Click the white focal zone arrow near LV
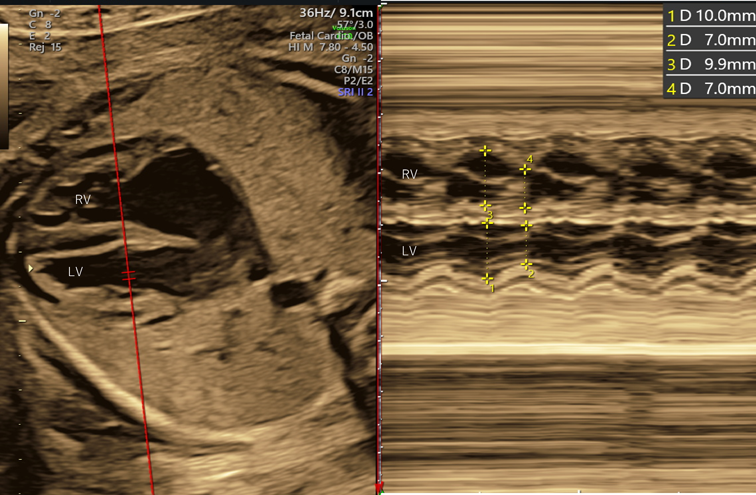The image size is (756, 495). (30, 269)
